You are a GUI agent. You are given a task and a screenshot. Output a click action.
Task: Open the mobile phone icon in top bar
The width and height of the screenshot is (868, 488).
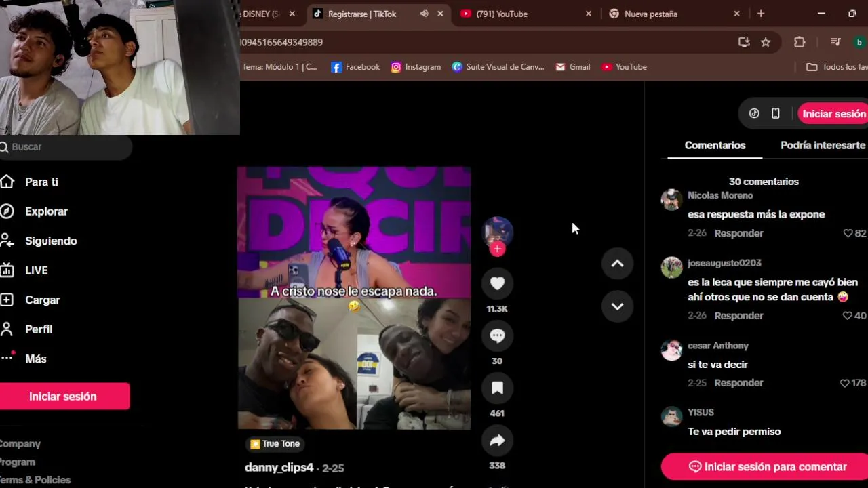776,114
